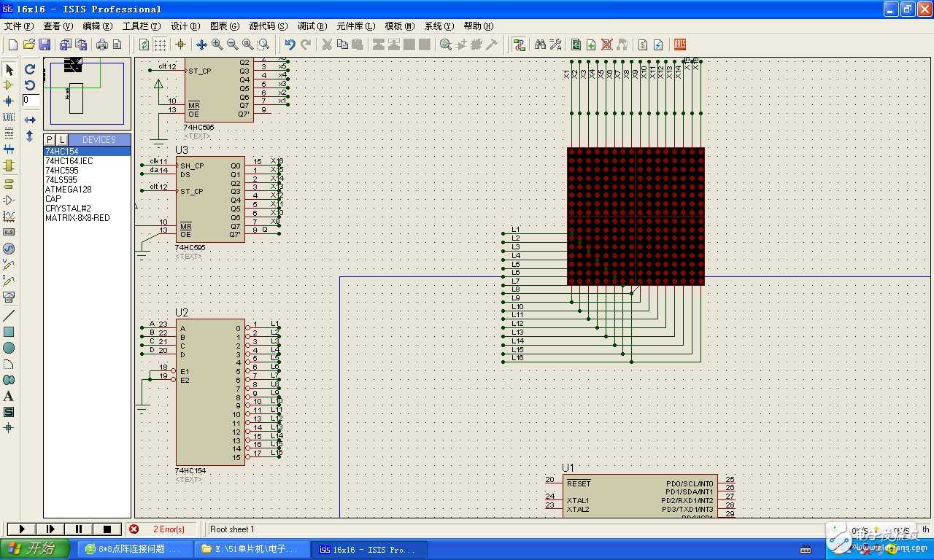The width and height of the screenshot is (934, 560).
Task: Click the '2 Error(s)' status message
Action: coord(169,529)
